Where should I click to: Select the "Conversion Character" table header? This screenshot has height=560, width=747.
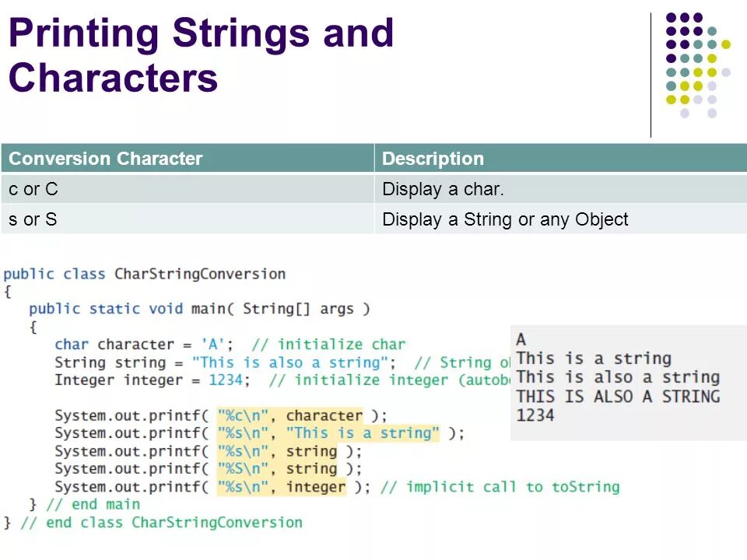(188, 158)
